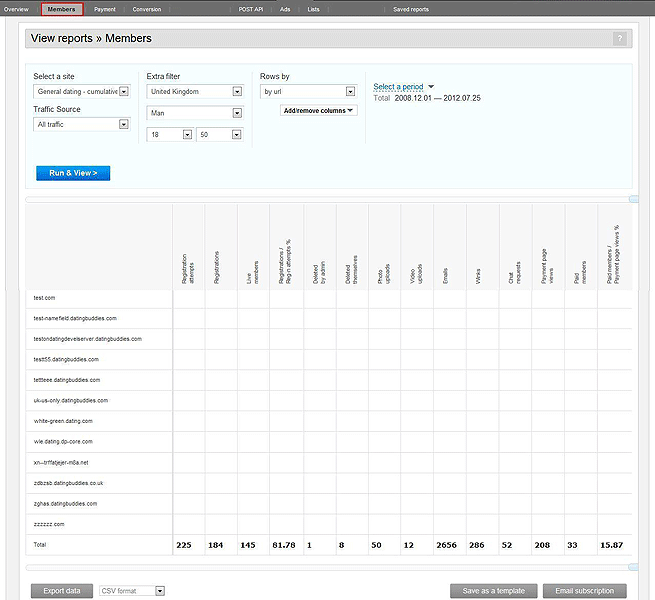Click the Run & View button
This screenshot has width=655, height=600.
[x=73, y=173]
